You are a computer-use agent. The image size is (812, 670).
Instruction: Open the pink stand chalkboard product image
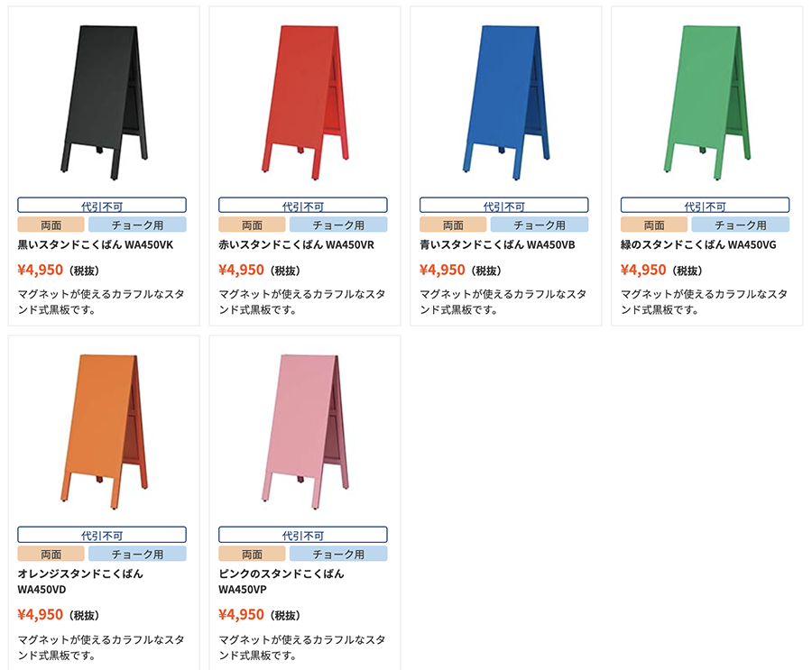tap(305, 431)
